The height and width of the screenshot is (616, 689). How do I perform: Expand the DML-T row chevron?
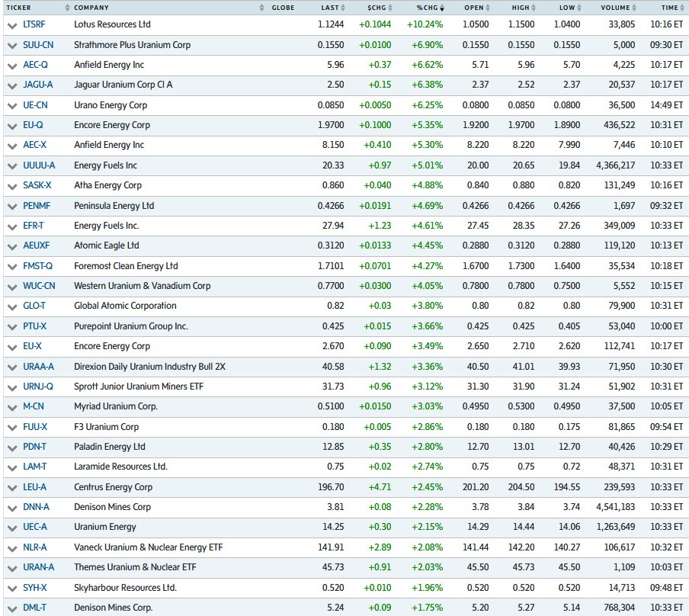(12, 609)
